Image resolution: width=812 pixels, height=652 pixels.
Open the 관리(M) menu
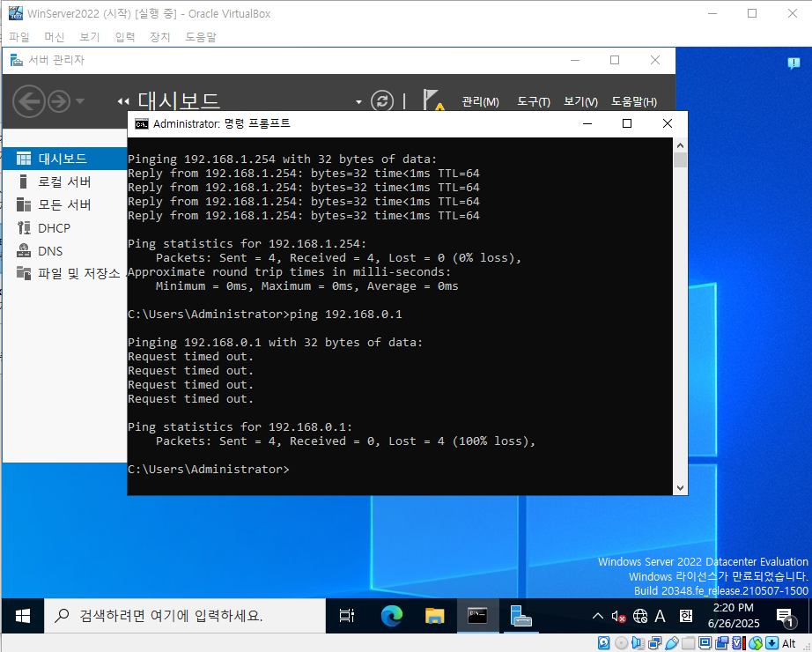(480, 101)
